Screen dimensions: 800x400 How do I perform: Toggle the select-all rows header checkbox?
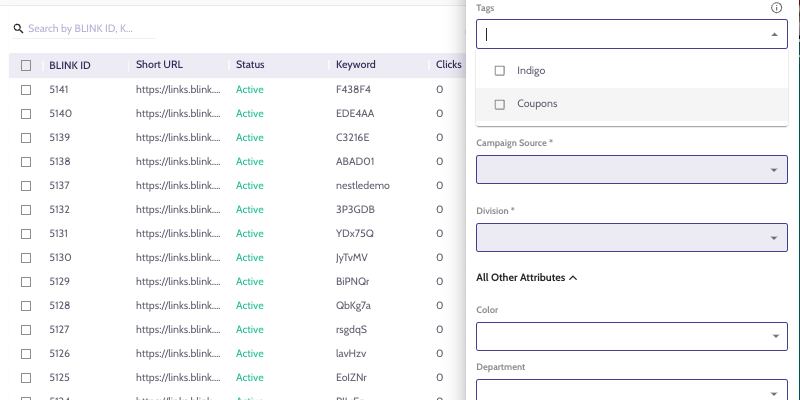pos(26,65)
